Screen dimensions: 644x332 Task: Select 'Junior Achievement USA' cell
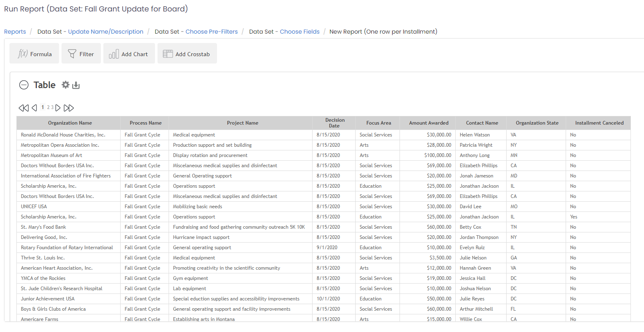point(69,299)
